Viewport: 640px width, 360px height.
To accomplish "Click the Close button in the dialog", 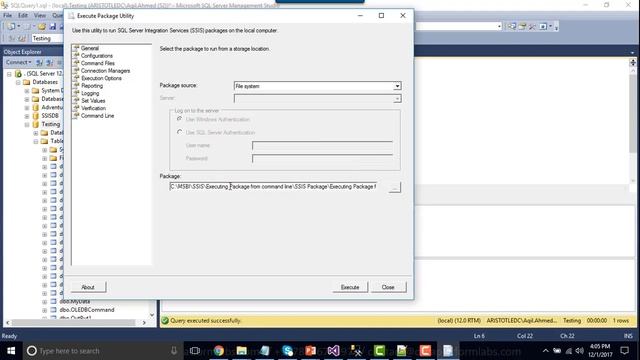I will point(388,287).
